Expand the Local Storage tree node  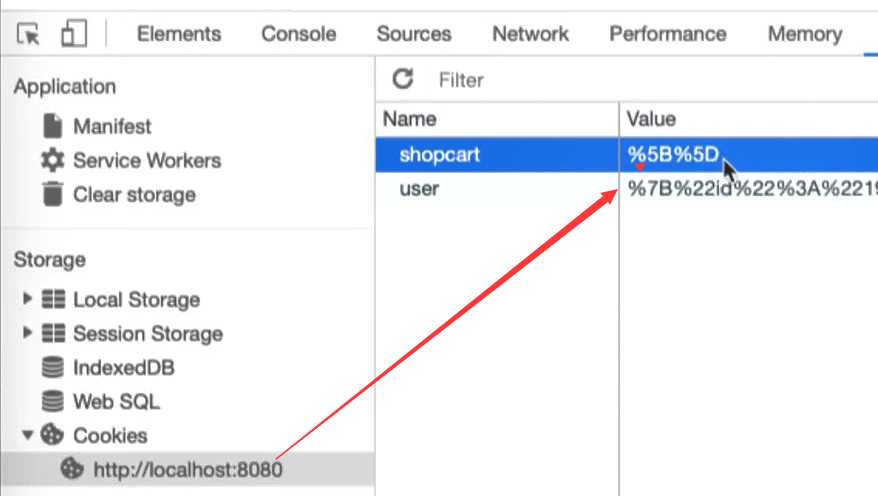27,298
